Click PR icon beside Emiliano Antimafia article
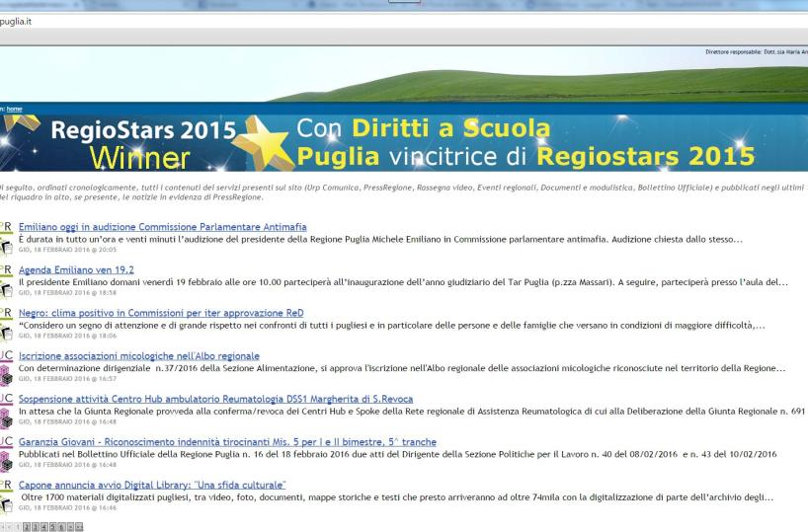The image size is (808, 532). tap(6, 239)
